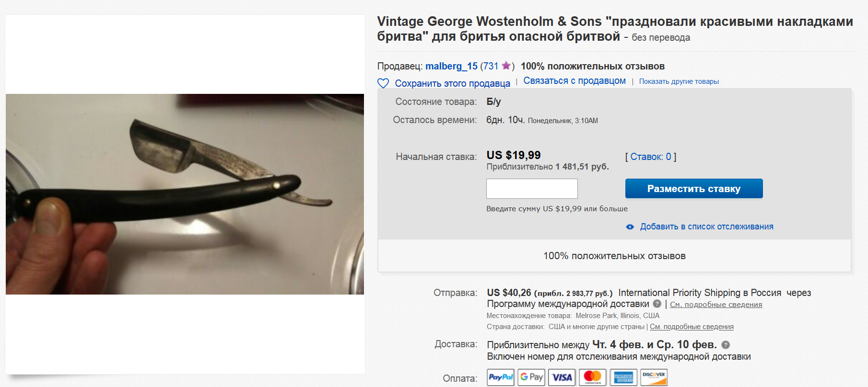Click the heart icon to save seller
This screenshot has height=387, width=868.
383,83
